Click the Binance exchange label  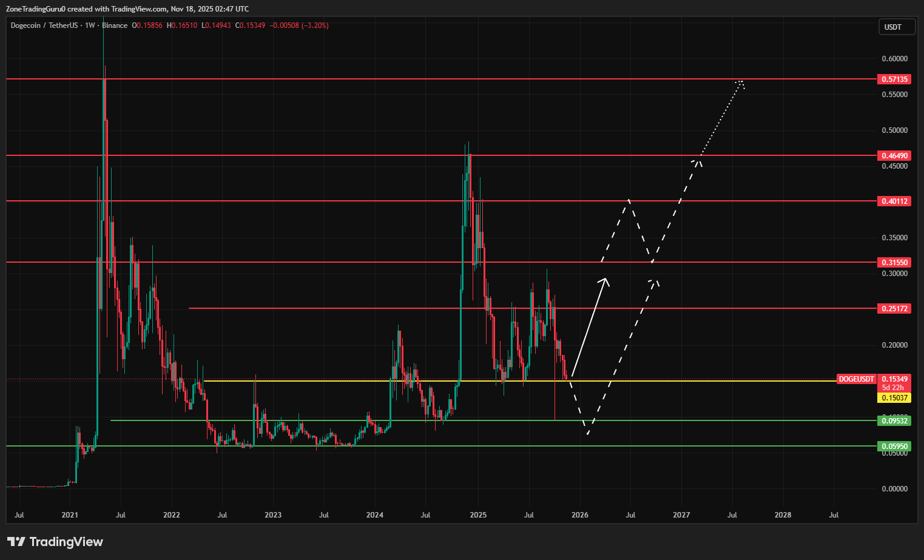tap(115, 25)
